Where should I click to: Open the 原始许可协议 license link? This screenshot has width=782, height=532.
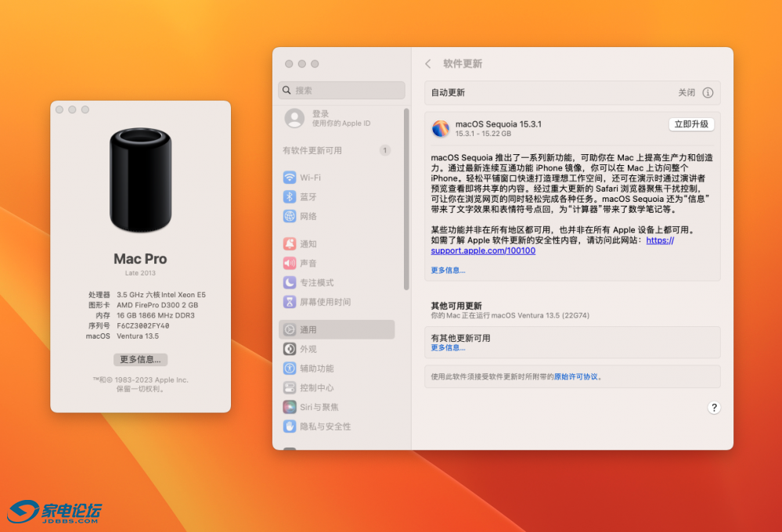point(575,377)
